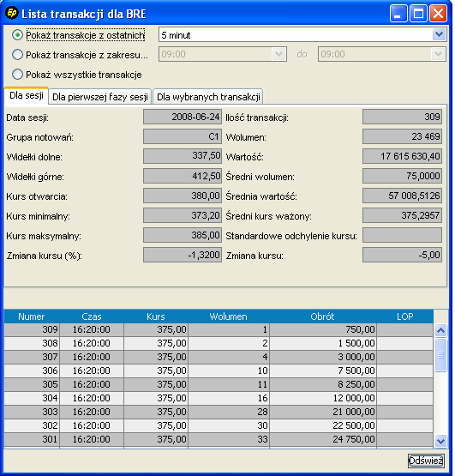455x476 pixels.
Task: Select transaction number 303 in the list
Action: pos(219,412)
